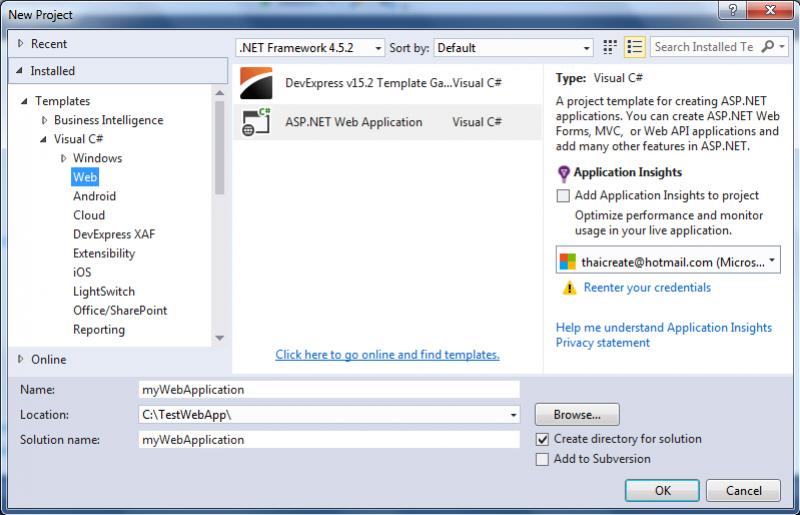Viewport: 800px width, 515px height.
Task: Click the ASP.NET Web Application icon
Action: point(256,122)
